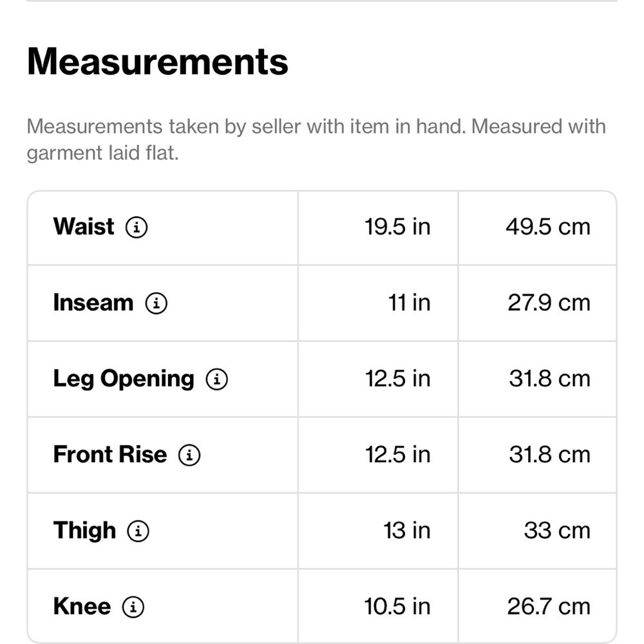The height and width of the screenshot is (644, 644).
Task: Select the Waist label text
Action: 84,226
